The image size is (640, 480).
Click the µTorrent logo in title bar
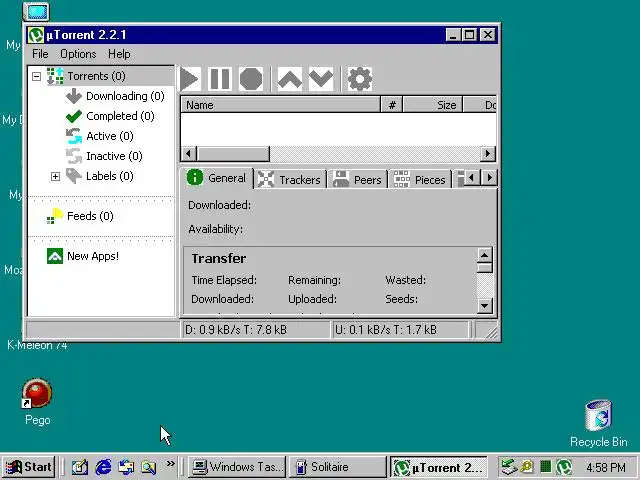[x=36, y=35]
